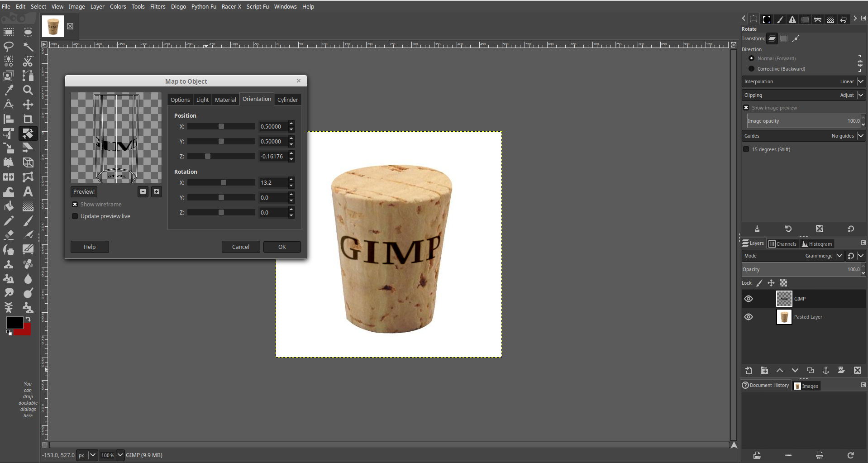
Task: Duplicate the selected layer
Action: tap(811, 370)
